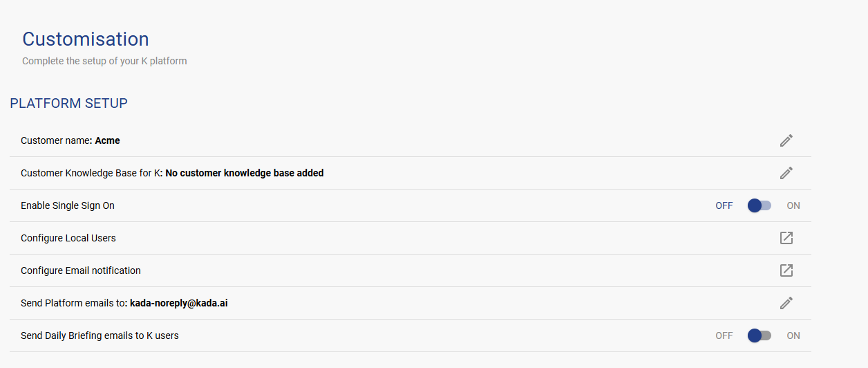Open Configure Email notification launch icon
The width and height of the screenshot is (868, 368).
click(786, 270)
